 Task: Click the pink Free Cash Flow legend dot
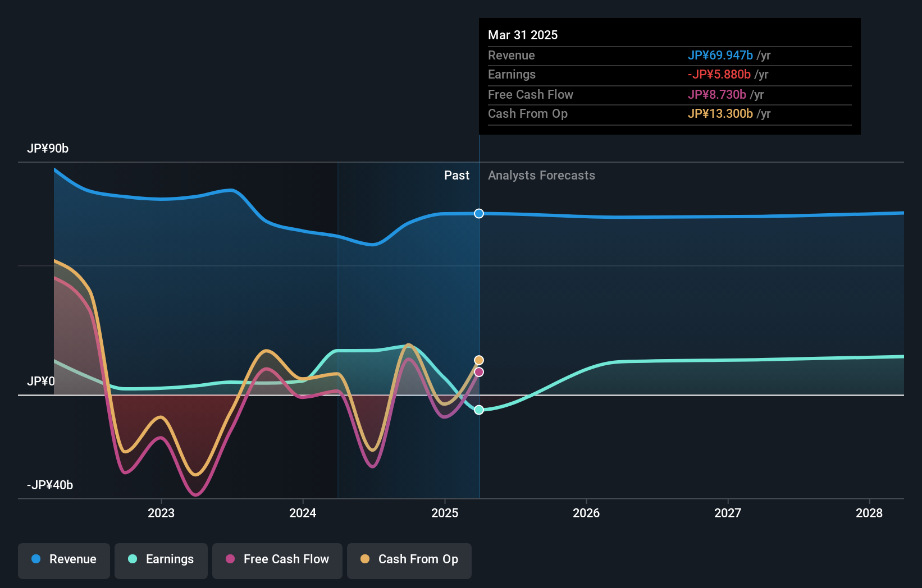point(230,559)
